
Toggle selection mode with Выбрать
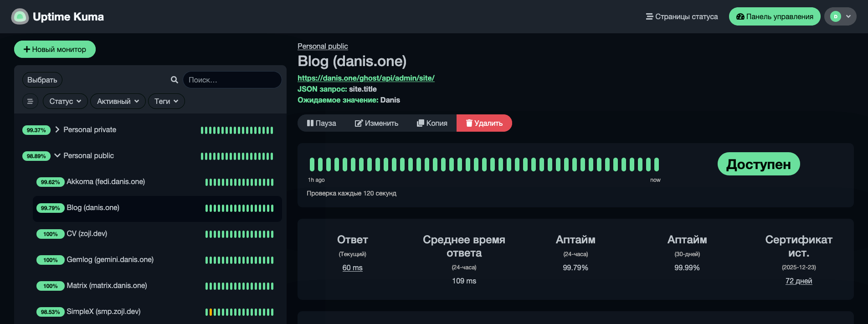[x=42, y=80]
